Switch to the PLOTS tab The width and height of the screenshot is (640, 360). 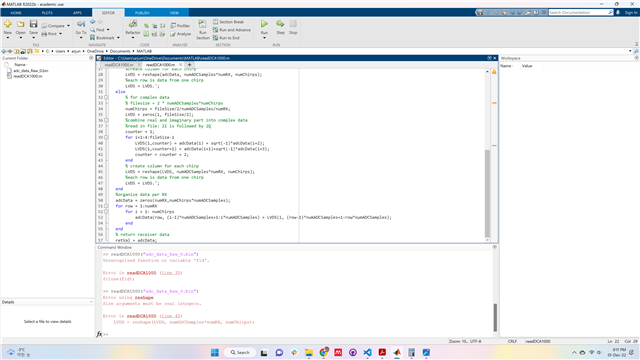[47, 13]
